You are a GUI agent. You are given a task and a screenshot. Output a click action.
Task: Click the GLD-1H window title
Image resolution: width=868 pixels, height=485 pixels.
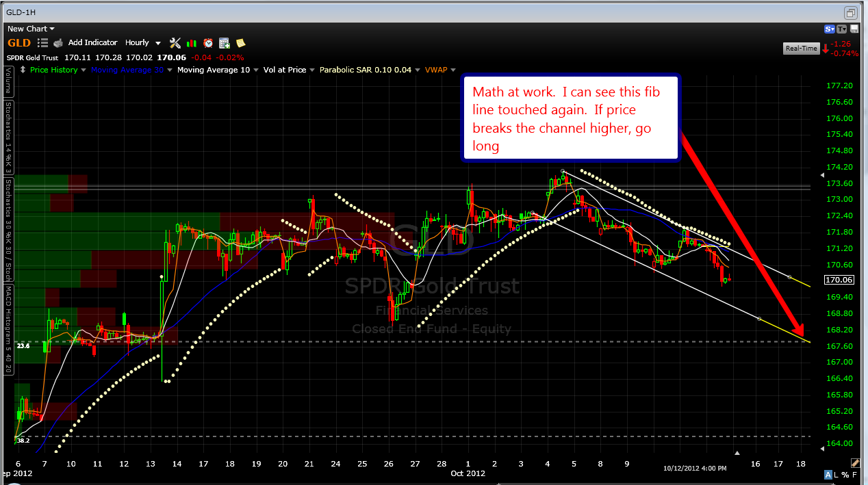[x=21, y=12]
